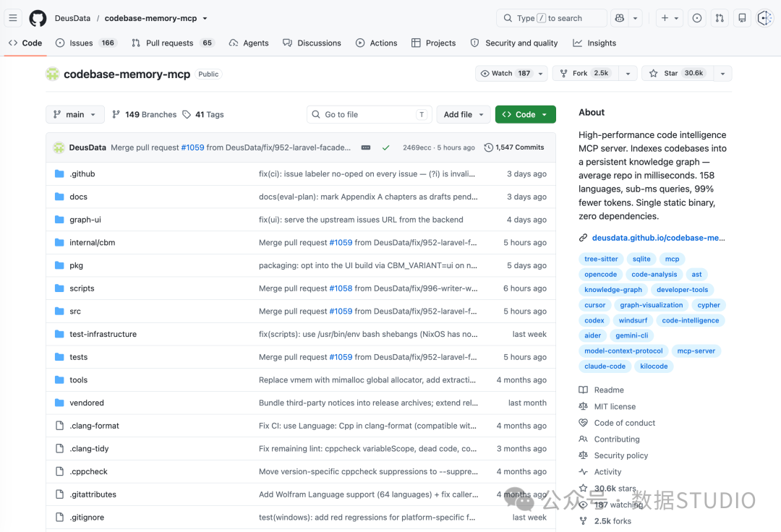Switch to the Issues tab
Screen dimensions: 781x532
pos(85,43)
